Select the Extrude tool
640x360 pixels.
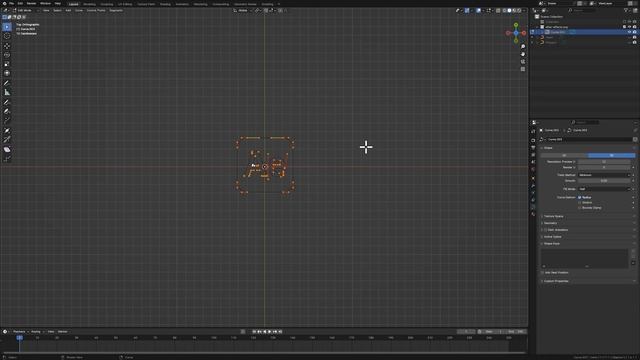coord(7,121)
